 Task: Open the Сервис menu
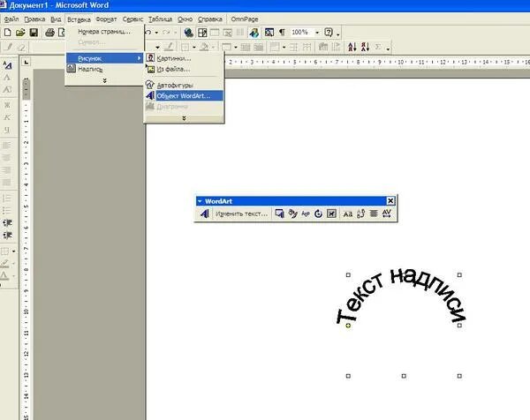point(132,19)
